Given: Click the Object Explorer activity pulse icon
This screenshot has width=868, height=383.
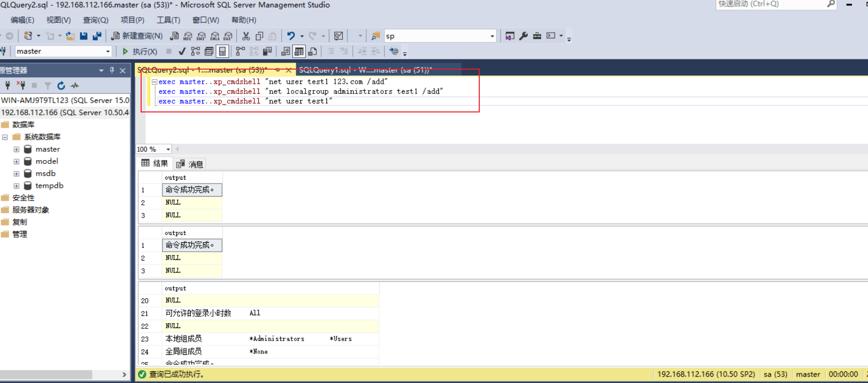Looking at the screenshot, I should click(x=74, y=86).
